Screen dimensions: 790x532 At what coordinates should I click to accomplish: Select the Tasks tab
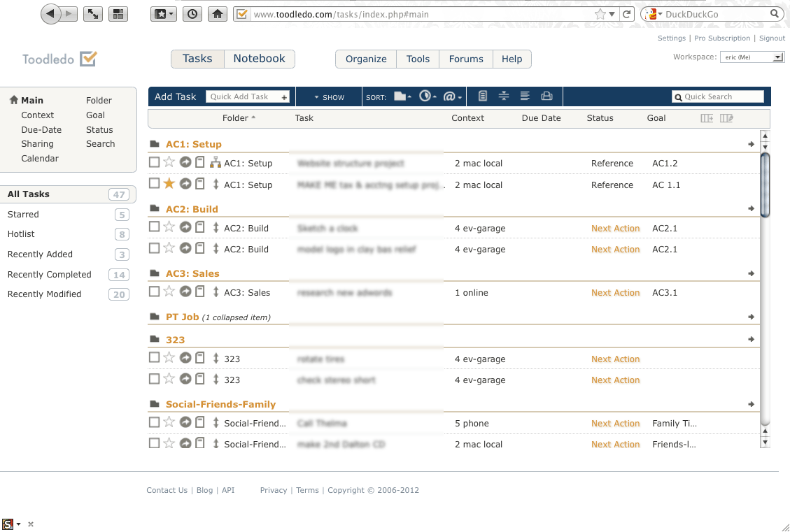point(197,59)
